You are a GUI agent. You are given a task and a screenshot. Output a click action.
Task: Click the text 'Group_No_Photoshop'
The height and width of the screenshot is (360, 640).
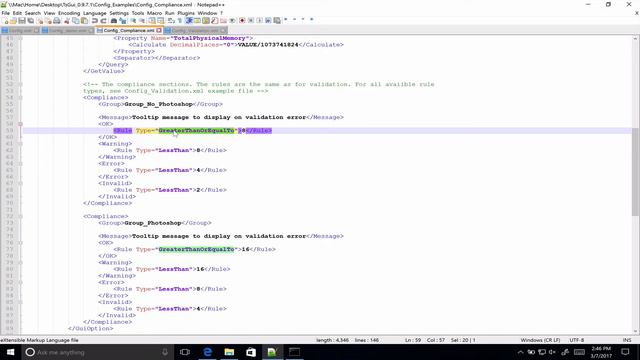tap(158, 104)
